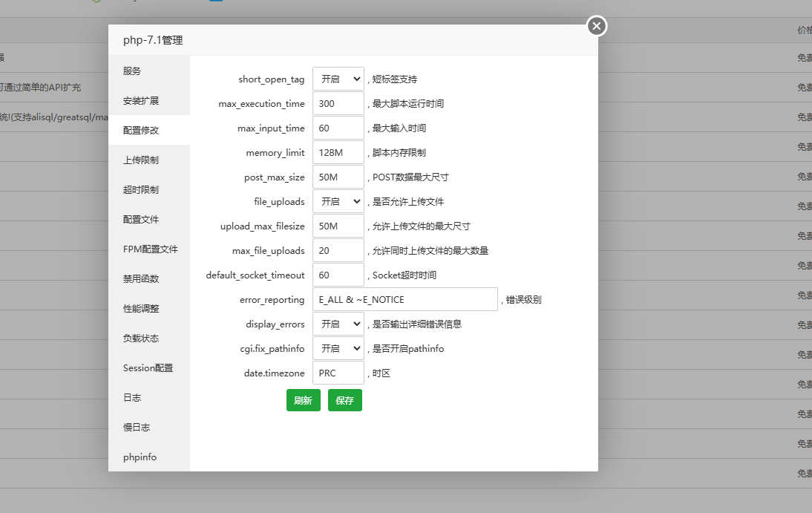812x513 pixels.
Task: Edit the upload_max_filesize field
Action: coord(338,226)
